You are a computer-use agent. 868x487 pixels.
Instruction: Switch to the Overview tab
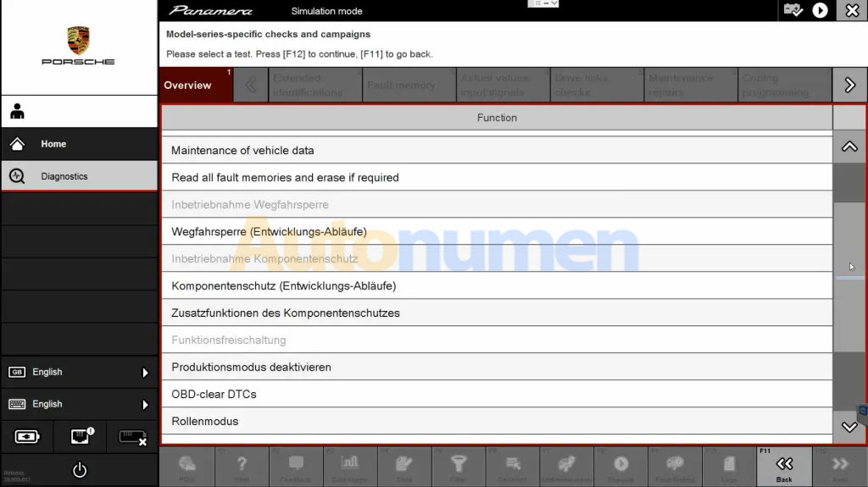coord(195,86)
